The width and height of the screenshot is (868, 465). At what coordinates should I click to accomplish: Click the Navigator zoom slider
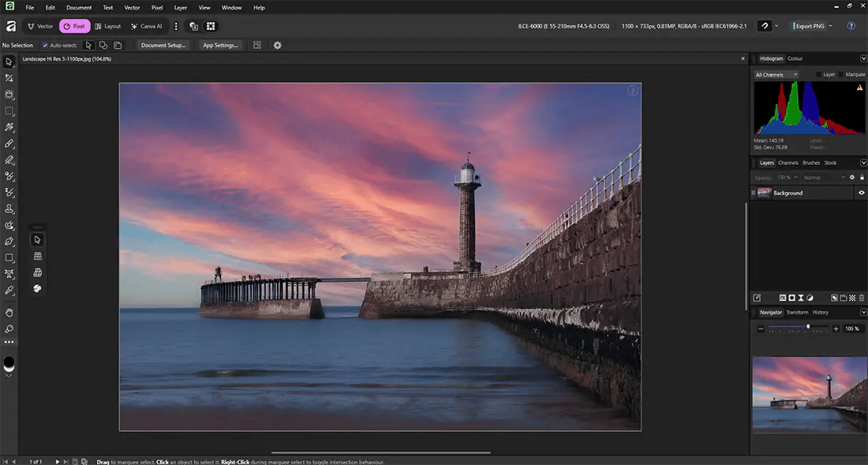point(799,328)
